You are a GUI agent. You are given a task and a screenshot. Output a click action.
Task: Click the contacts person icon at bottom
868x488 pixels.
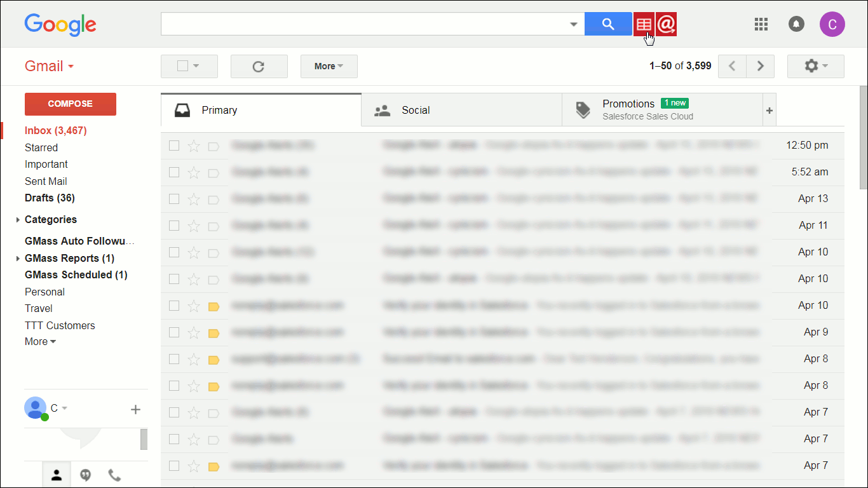coord(56,475)
